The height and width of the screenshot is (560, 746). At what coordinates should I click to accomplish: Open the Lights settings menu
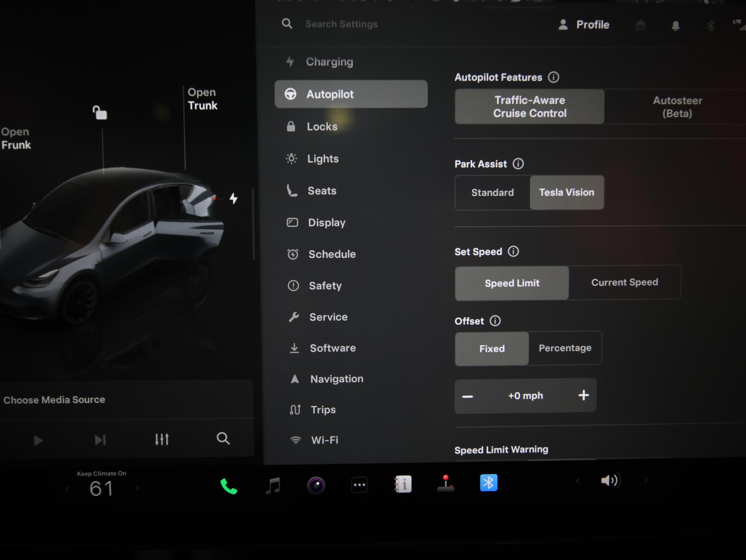tap(351, 159)
